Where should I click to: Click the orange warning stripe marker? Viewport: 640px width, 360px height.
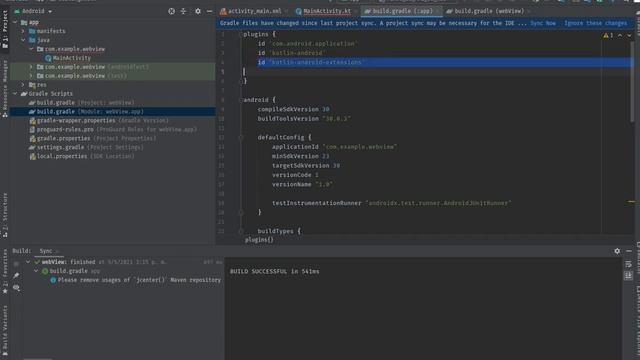pyautogui.click(x=631, y=202)
